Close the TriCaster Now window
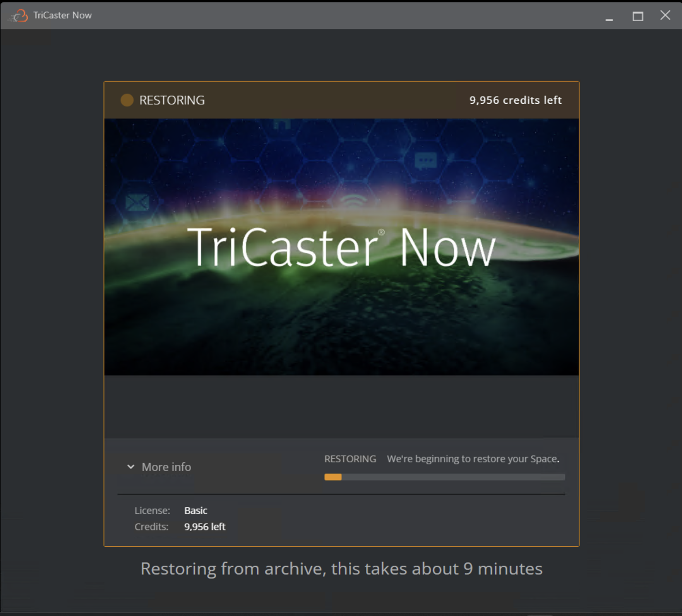Viewport: 682px width, 616px height. [665, 15]
